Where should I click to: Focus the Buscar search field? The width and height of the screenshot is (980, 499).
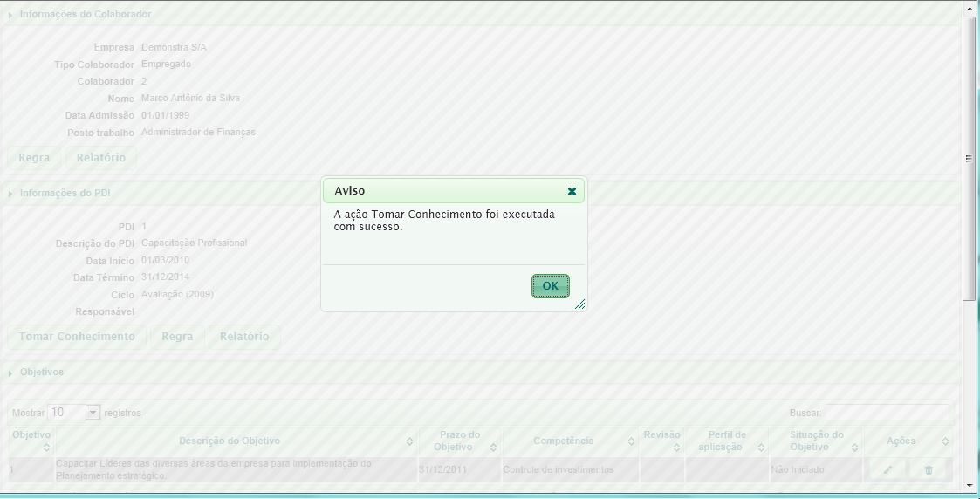pyautogui.click(x=887, y=413)
